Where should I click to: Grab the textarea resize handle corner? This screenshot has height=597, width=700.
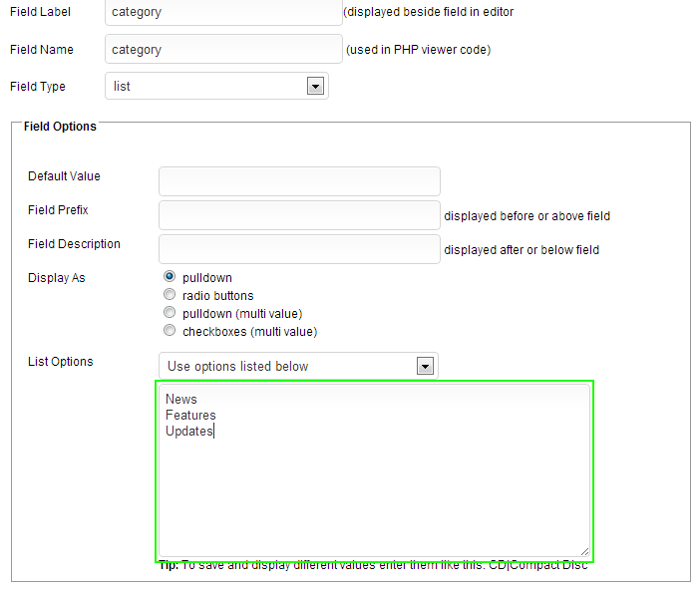coord(584,551)
